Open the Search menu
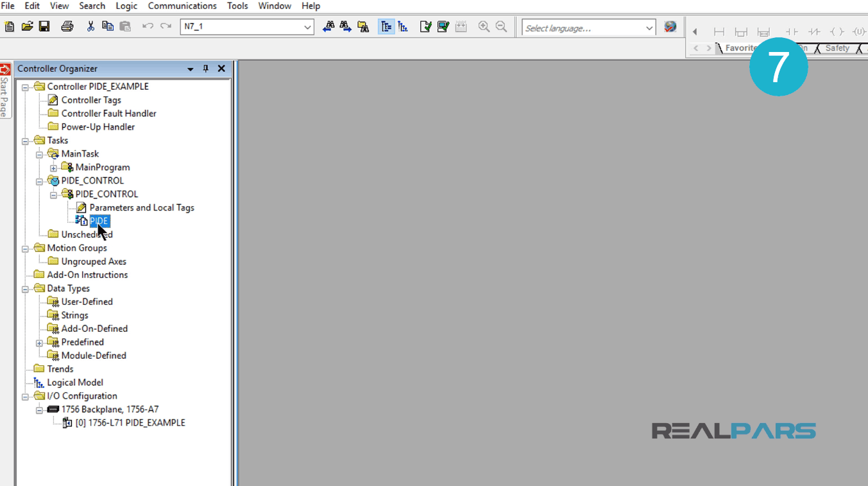This screenshot has width=868, height=486. coord(92,6)
